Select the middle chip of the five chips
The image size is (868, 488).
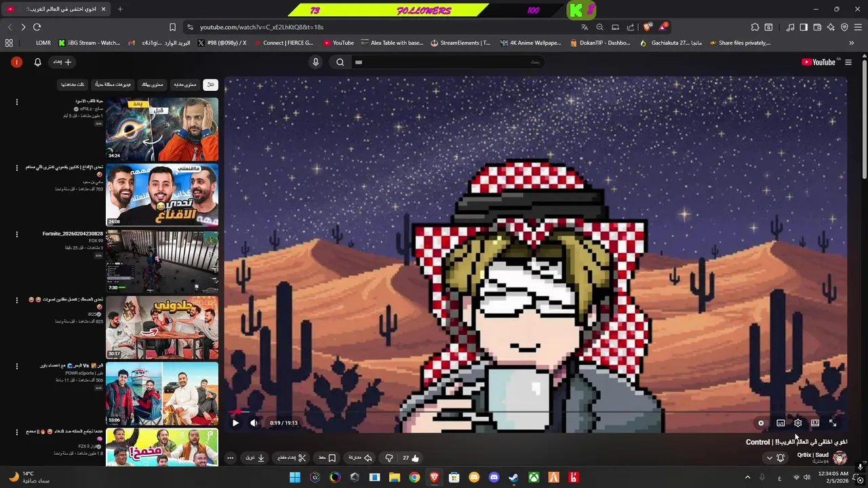pyautogui.click(x=152, y=85)
